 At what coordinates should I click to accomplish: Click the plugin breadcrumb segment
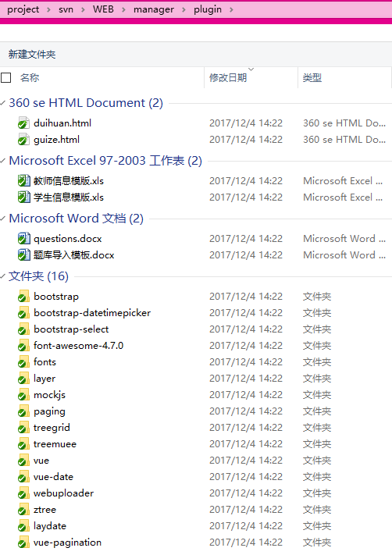[208, 9]
